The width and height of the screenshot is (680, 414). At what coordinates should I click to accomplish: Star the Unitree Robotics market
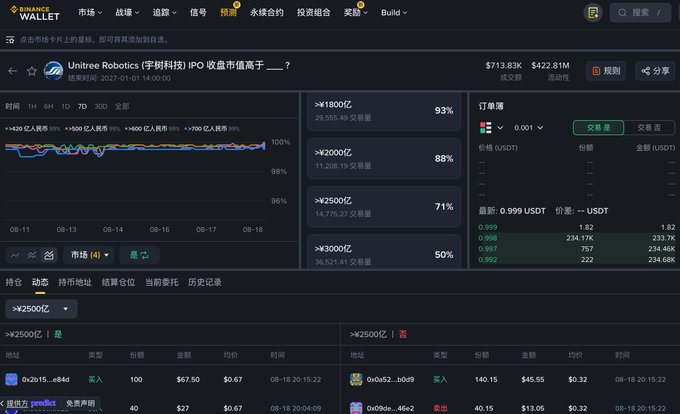click(32, 71)
